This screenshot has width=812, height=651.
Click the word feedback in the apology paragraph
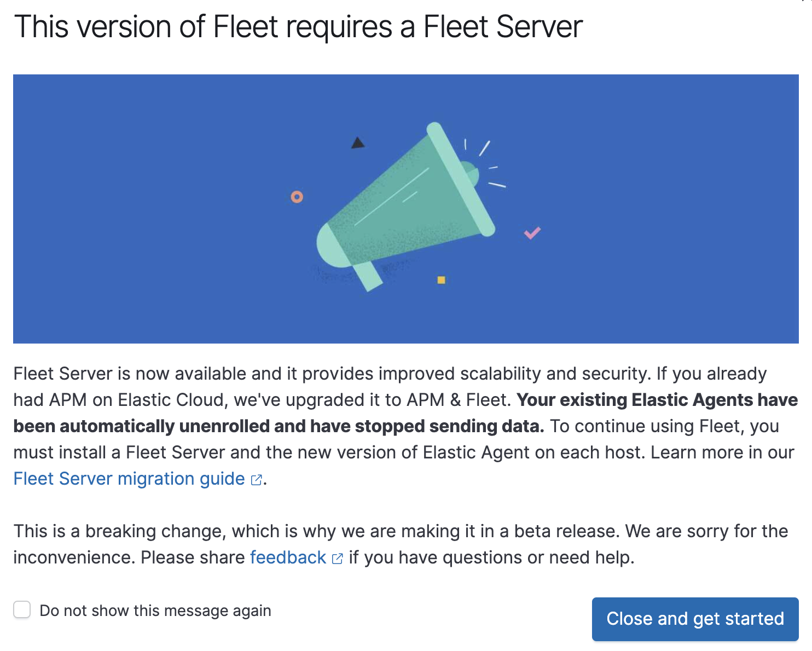(x=287, y=557)
